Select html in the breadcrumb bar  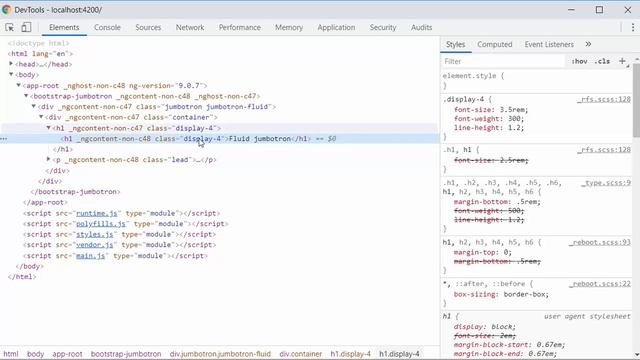11,354
